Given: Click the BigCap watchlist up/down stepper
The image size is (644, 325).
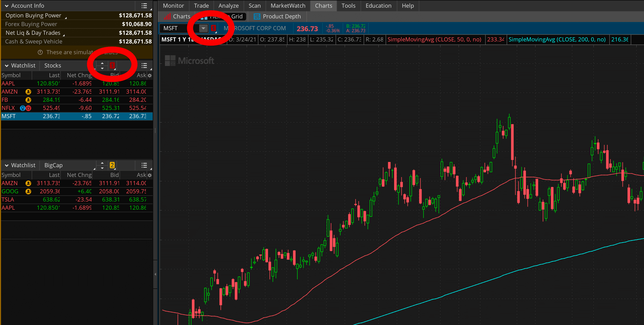Looking at the screenshot, I should (102, 165).
